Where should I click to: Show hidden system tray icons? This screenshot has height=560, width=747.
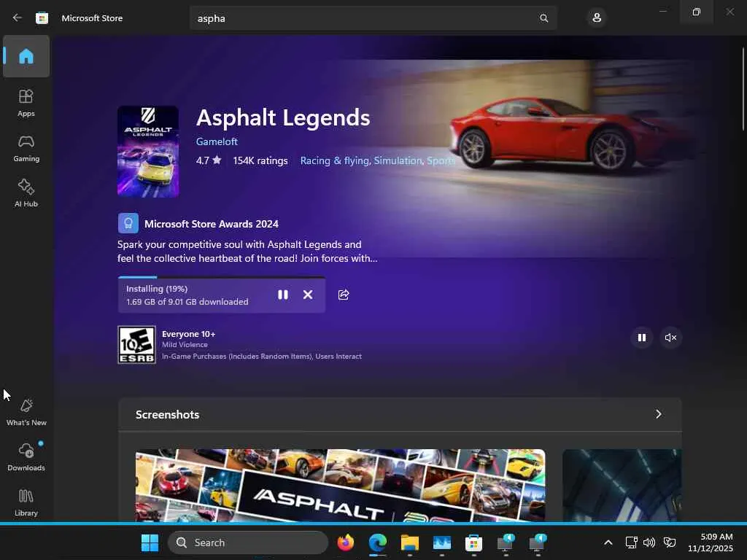pos(608,542)
